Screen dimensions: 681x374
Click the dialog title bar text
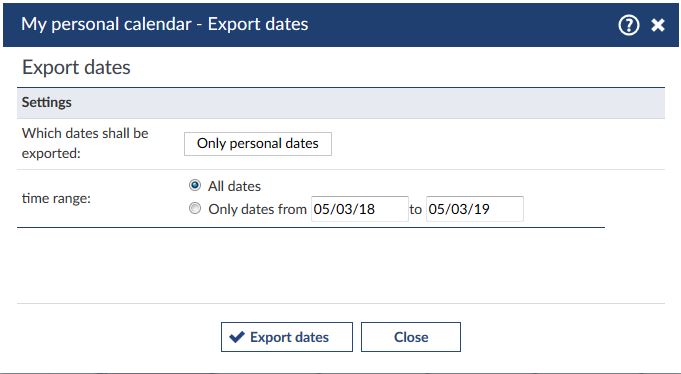click(165, 24)
